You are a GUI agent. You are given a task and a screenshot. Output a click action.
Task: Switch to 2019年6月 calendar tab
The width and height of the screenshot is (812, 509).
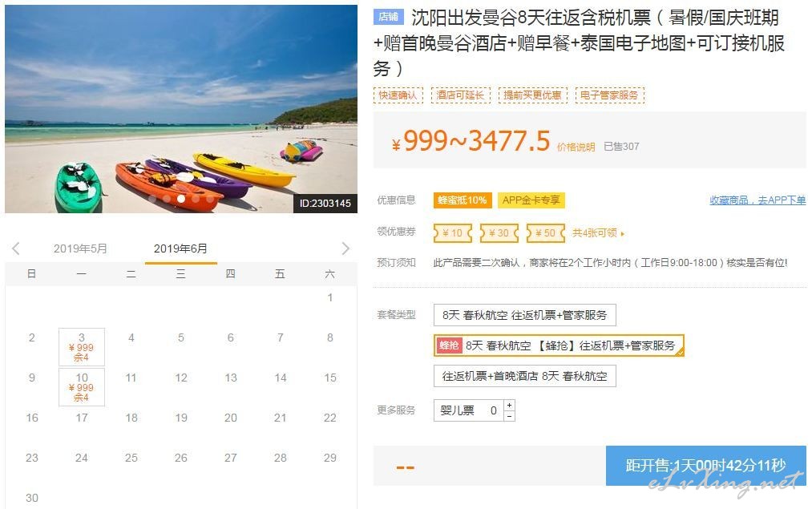(x=180, y=248)
